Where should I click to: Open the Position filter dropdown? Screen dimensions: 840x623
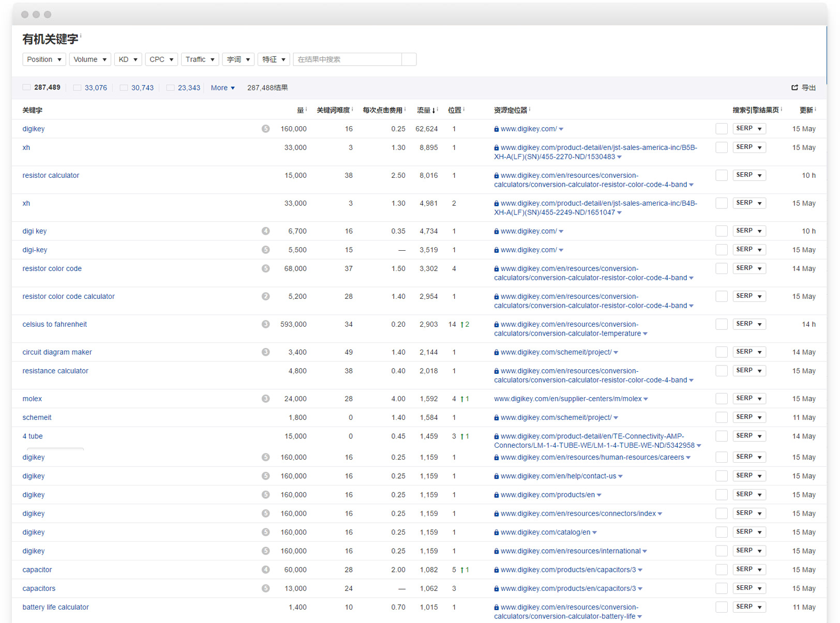(x=44, y=59)
